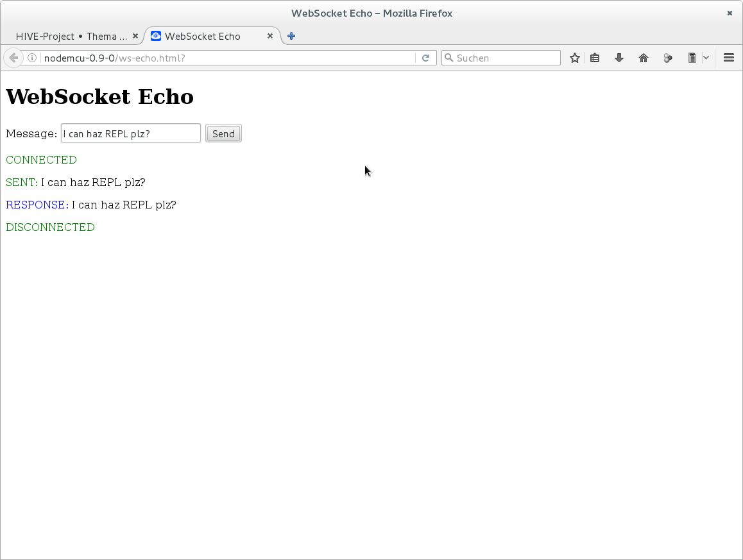Switch to the HIVE-Project tab
This screenshot has height=560, width=743.
coord(71,36)
